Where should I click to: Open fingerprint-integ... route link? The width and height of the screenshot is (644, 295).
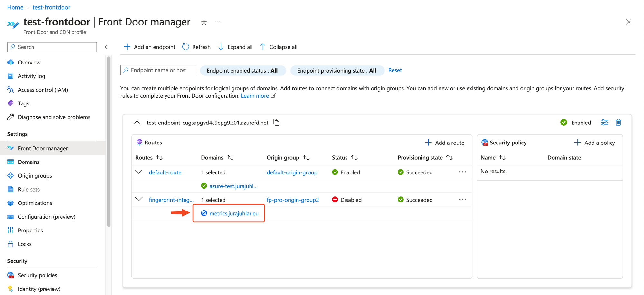(x=171, y=200)
